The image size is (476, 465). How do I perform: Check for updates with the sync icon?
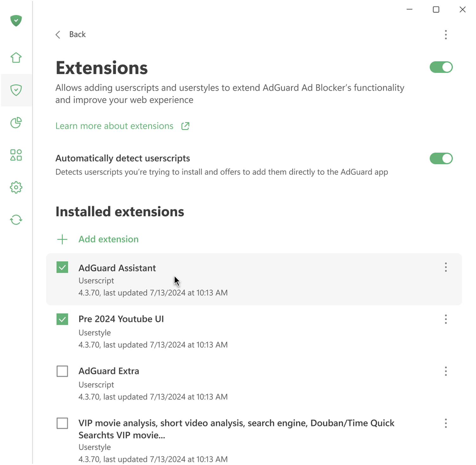pyautogui.click(x=16, y=219)
